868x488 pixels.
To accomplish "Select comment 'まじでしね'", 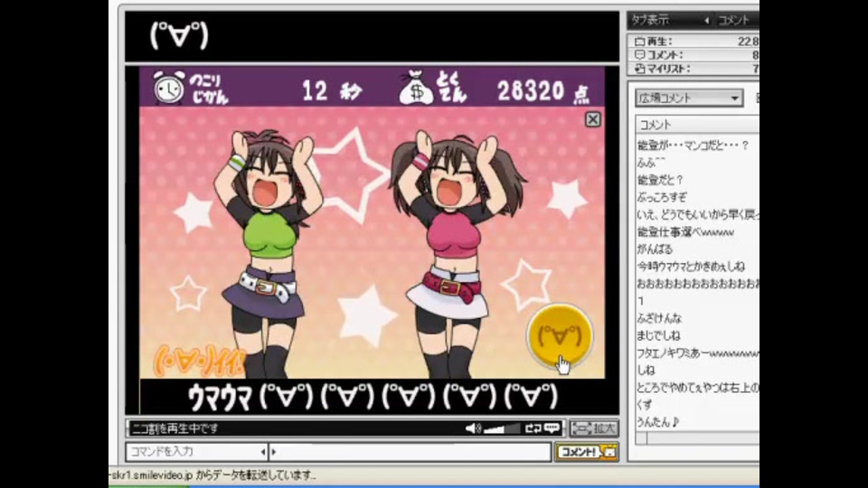I will (x=658, y=335).
